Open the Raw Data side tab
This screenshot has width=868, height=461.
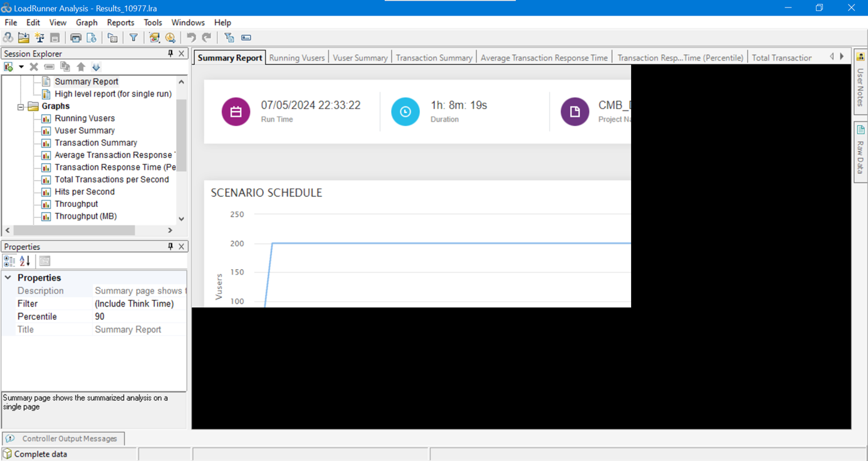click(860, 152)
